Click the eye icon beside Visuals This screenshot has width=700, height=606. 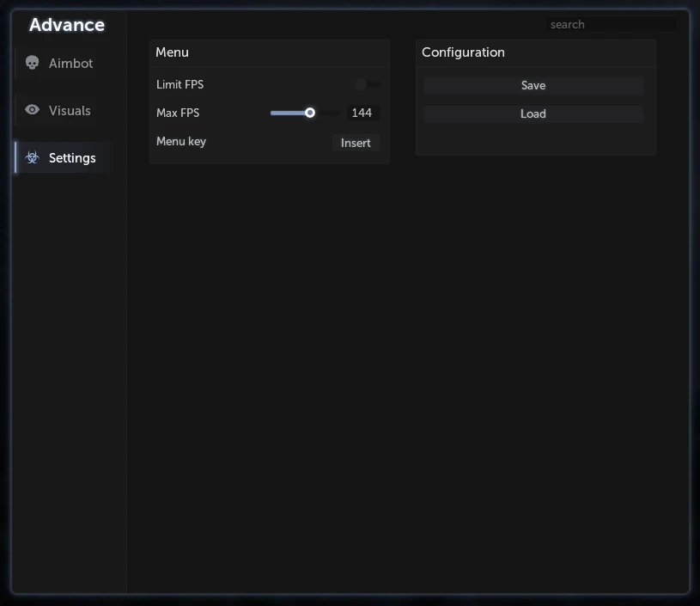(x=32, y=110)
